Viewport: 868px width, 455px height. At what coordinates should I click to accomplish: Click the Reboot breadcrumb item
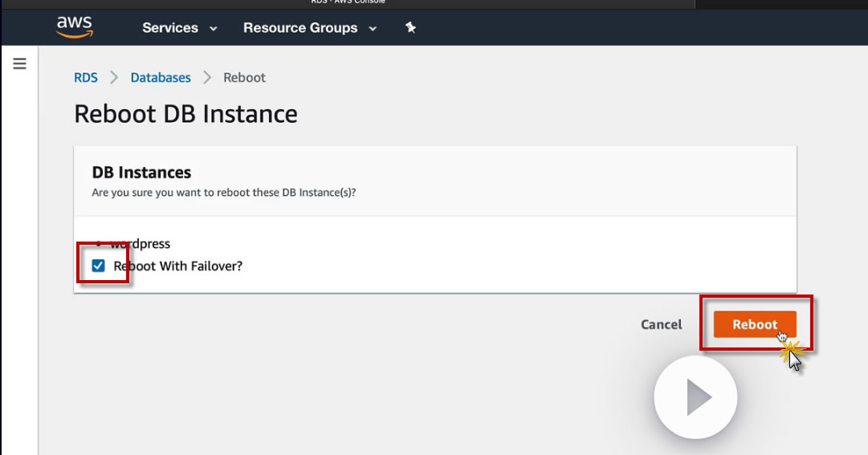(x=244, y=78)
